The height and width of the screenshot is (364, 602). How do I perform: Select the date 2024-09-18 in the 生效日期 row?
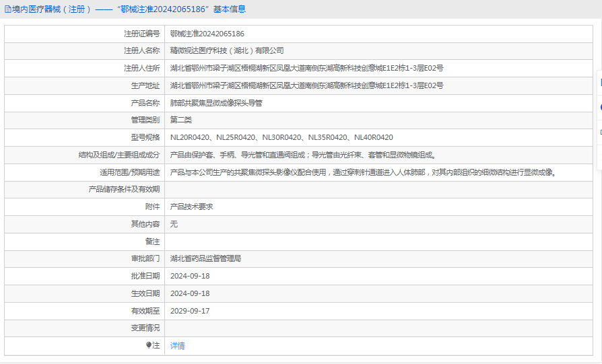[190, 293]
